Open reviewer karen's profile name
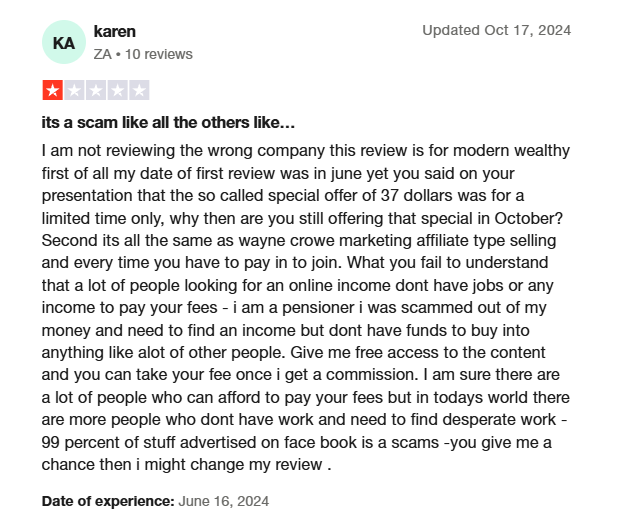Viewport: 632px width, 530px height. click(114, 31)
